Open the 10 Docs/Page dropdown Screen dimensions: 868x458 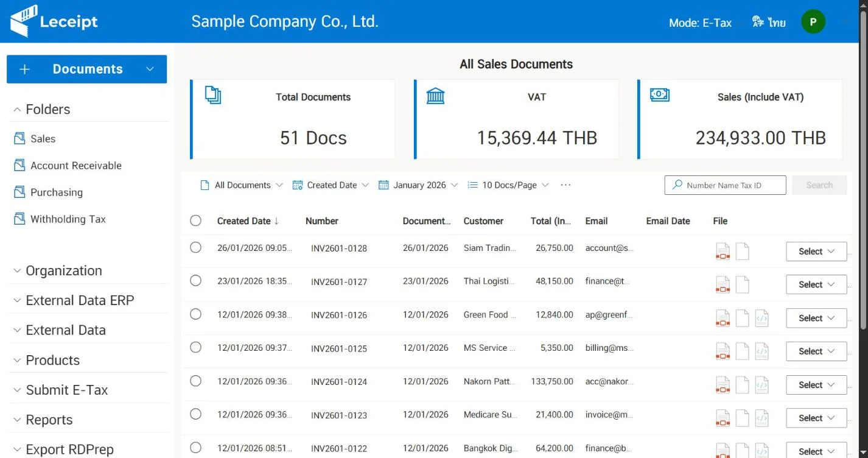pos(508,185)
